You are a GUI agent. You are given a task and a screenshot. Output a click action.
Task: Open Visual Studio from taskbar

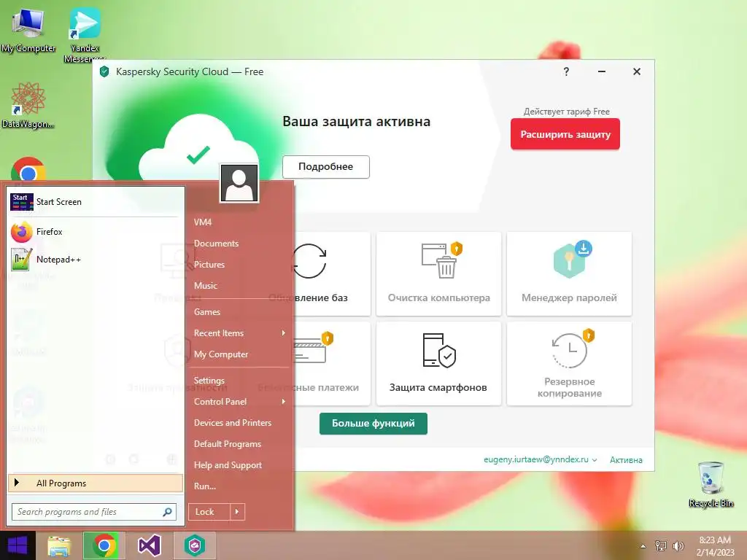pos(150,545)
